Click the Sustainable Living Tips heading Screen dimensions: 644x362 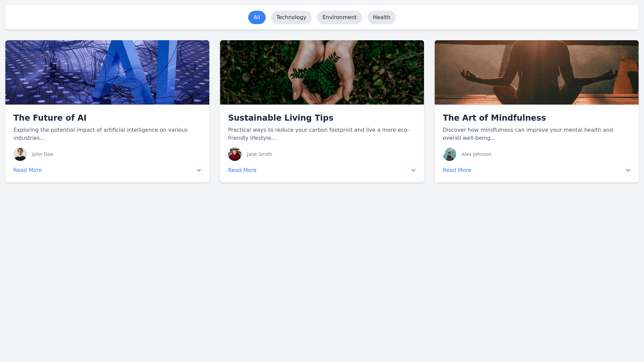(x=281, y=118)
